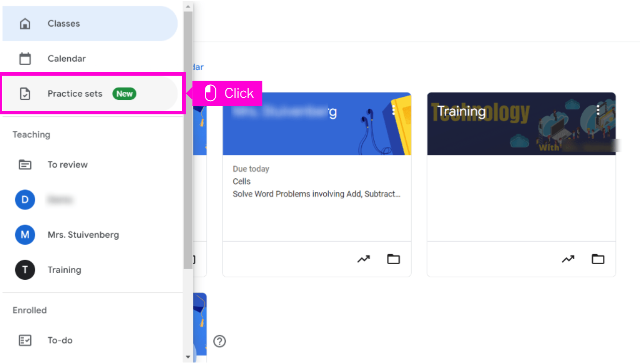Viewport: 640px width, 364px height.
Task: Click sidebar scrollbar down arrow
Action: pos(188,357)
